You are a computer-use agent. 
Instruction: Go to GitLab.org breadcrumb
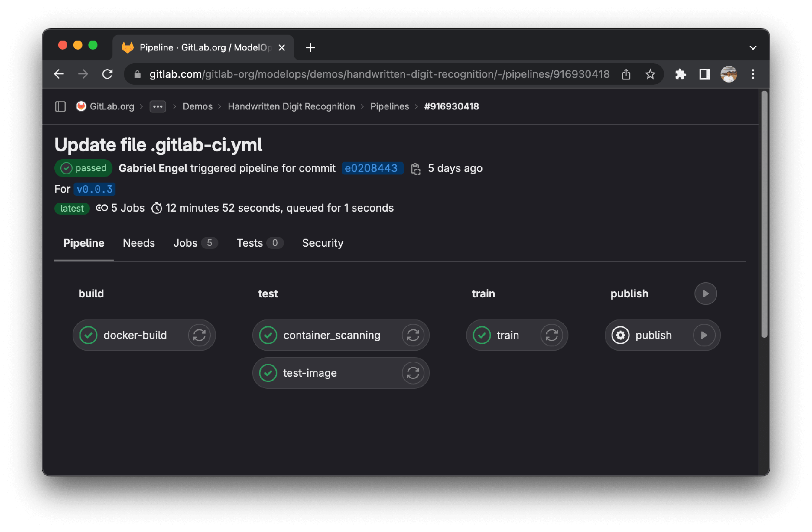click(112, 106)
